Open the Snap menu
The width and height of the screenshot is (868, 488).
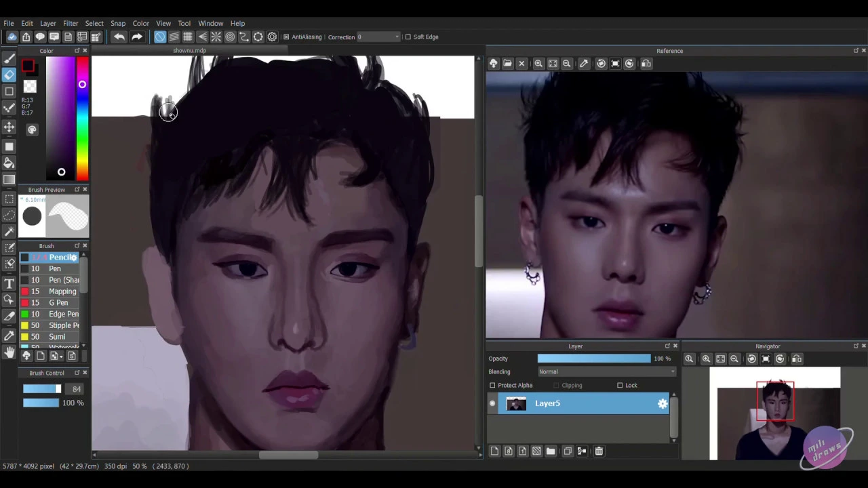pyautogui.click(x=118, y=23)
